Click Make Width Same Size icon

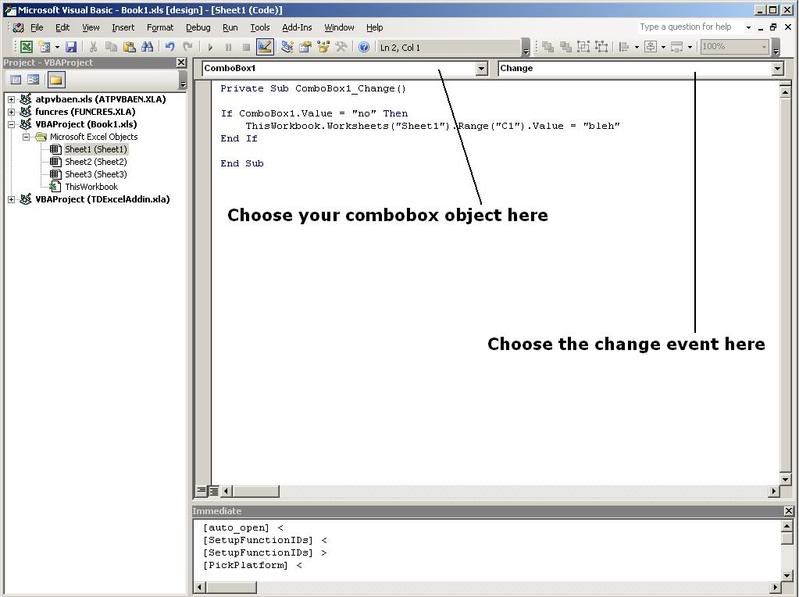[x=677, y=47]
